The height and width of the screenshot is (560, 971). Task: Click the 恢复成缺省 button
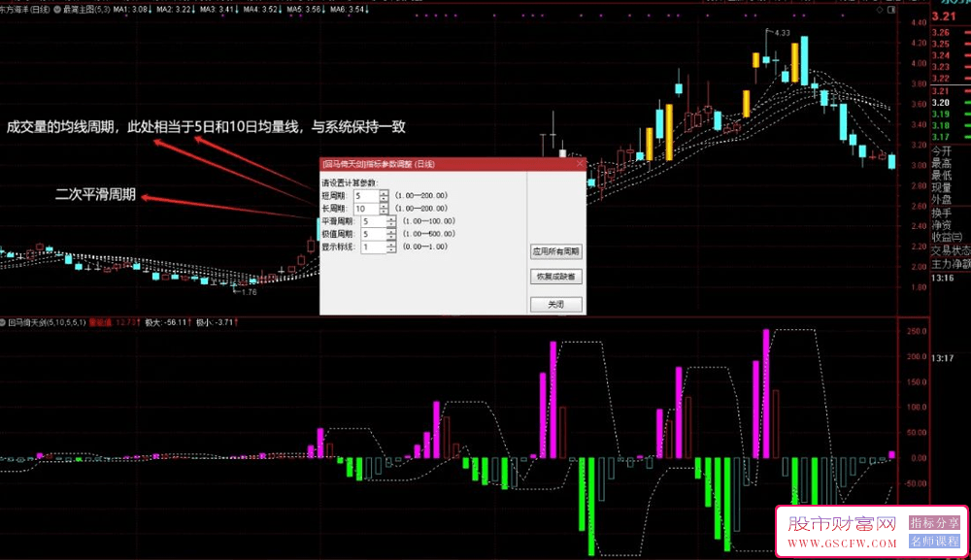click(x=556, y=277)
